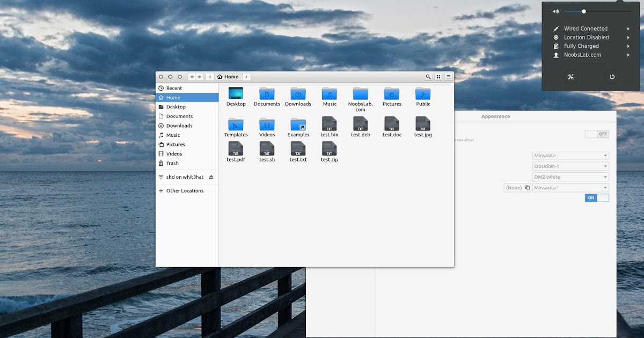The image size is (644, 338).
Task: Open the Minwaita theme dropdown
Action: [570, 155]
